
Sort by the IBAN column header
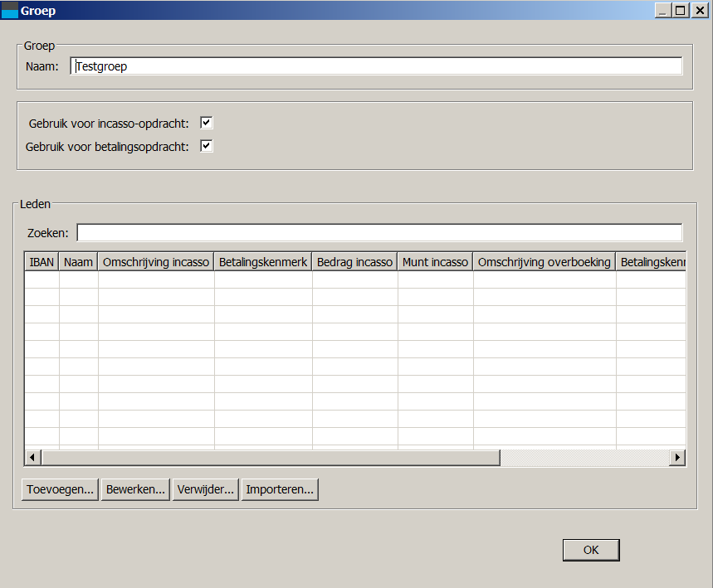tap(42, 262)
